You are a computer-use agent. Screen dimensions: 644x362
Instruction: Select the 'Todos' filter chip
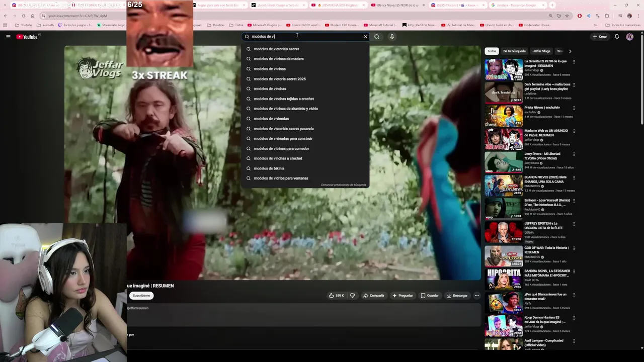click(492, 51)
